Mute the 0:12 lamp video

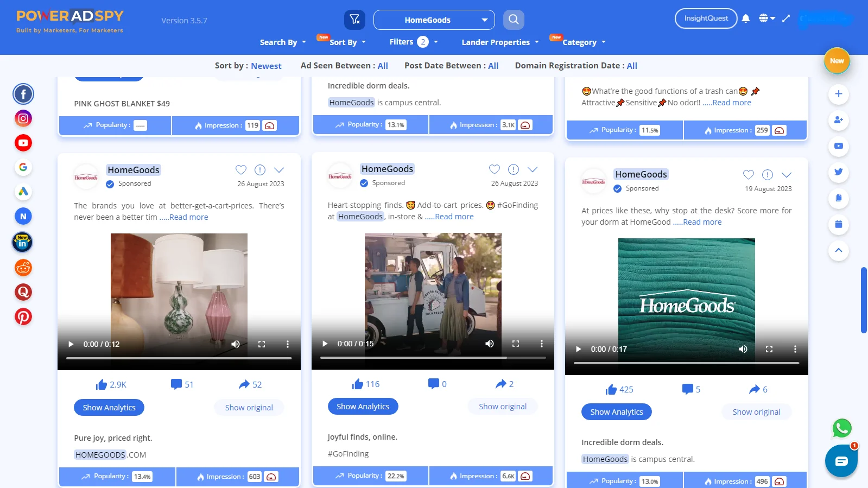pos(236,344)
